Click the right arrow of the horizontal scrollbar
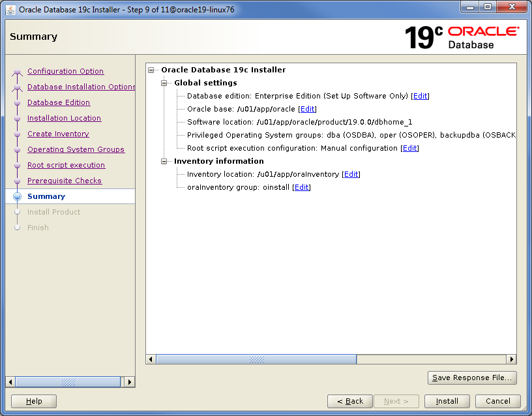Viewport: 532px width, 416px height. (x=512, y=359)
